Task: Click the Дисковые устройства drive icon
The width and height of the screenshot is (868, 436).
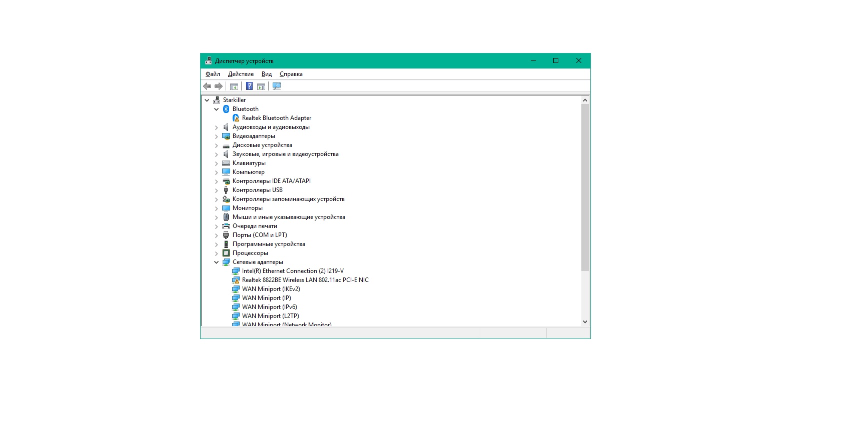Action: click(x=226, y=145)
